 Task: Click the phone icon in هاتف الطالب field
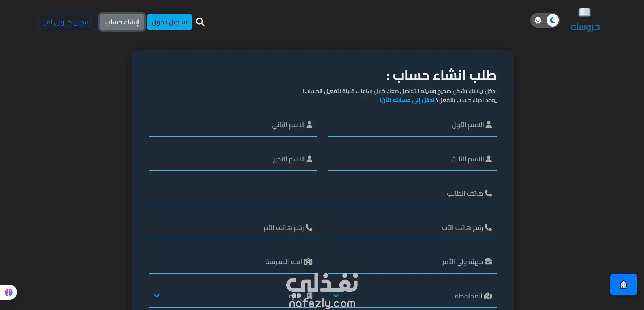point(488,193)
